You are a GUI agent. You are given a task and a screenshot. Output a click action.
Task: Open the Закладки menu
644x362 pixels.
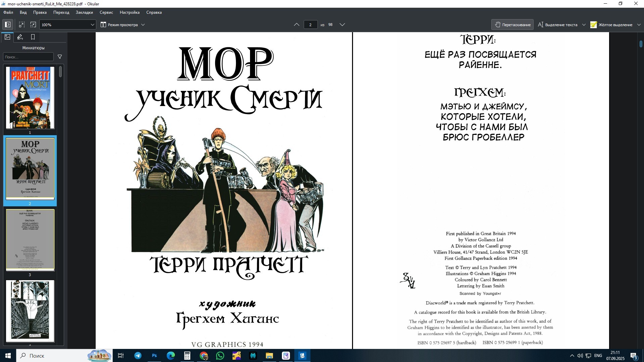(x=84, y=12)
